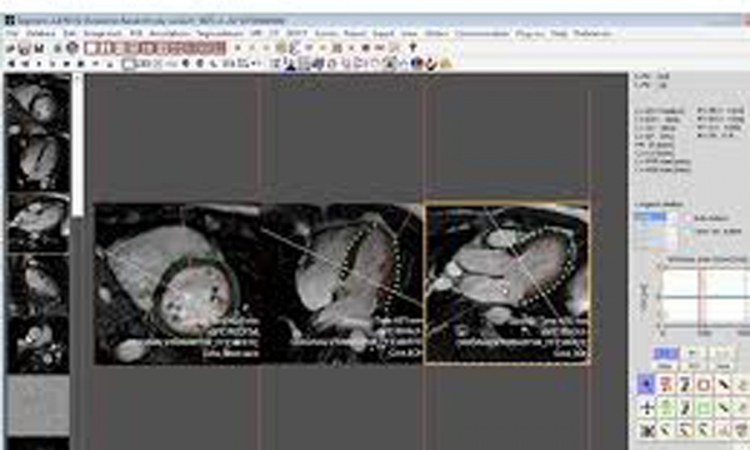Select the third thumbnail in the strip
Viewport: 750px width, 450px height.
pos(38,222)
